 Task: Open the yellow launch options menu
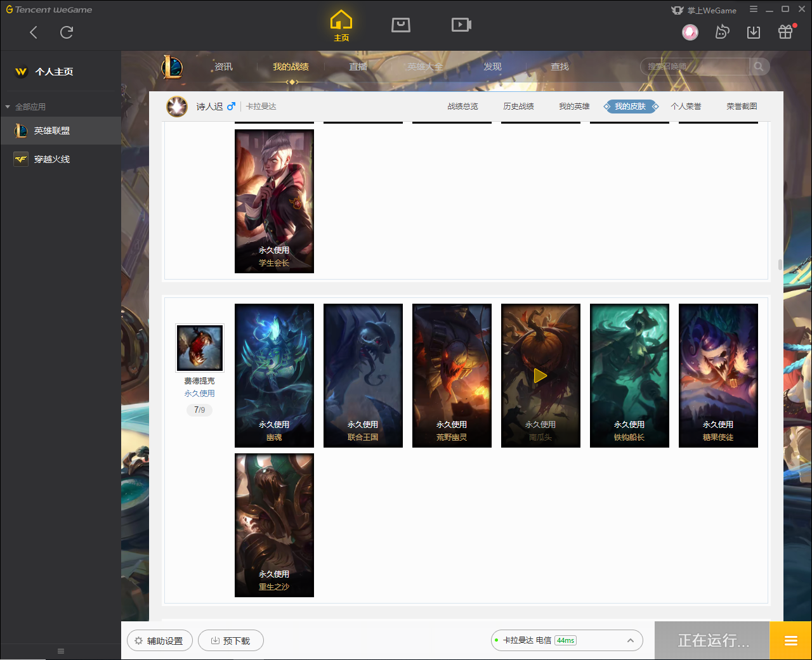coord(791,640)
